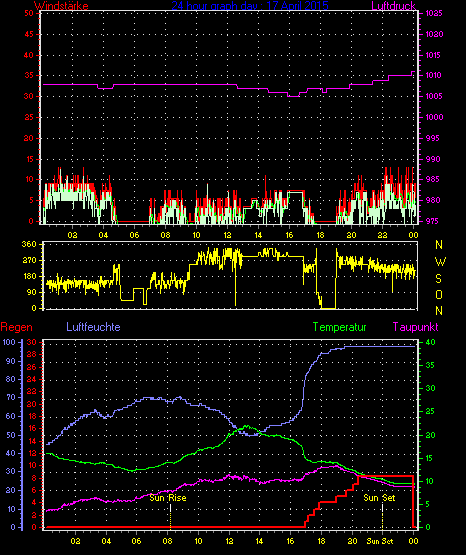Click the 'Sun Rise' marker label
This screenshot has height=555, width=466.
coord(168,498)
